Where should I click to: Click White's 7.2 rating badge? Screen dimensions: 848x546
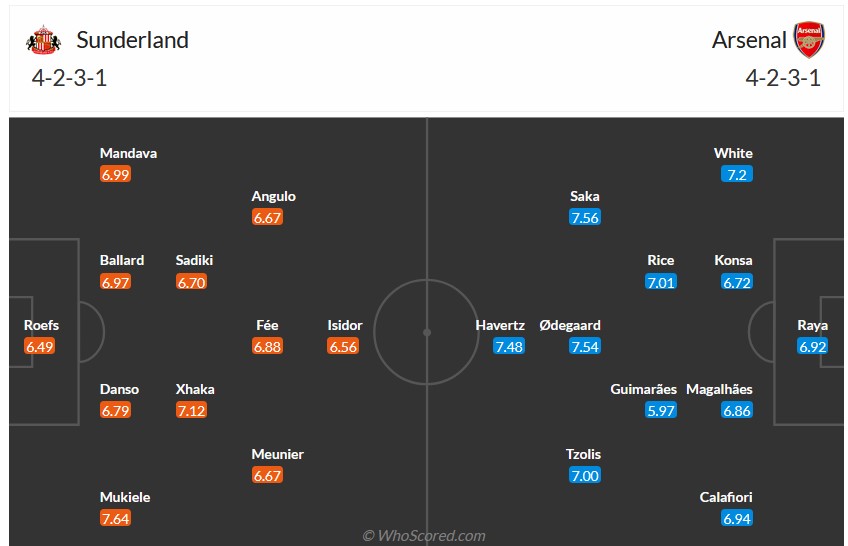point(737,174)
